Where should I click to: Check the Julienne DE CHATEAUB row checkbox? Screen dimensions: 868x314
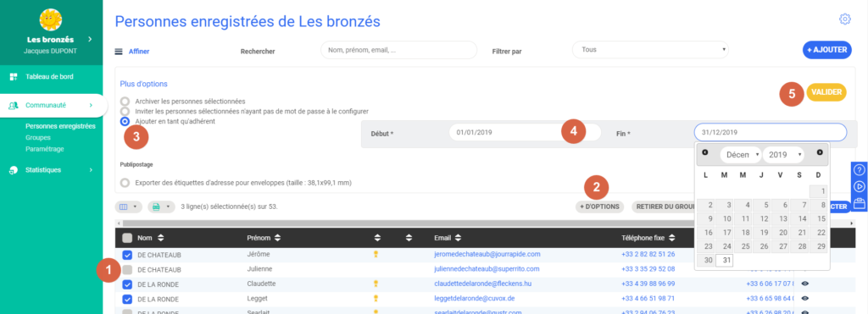[127, 270]
